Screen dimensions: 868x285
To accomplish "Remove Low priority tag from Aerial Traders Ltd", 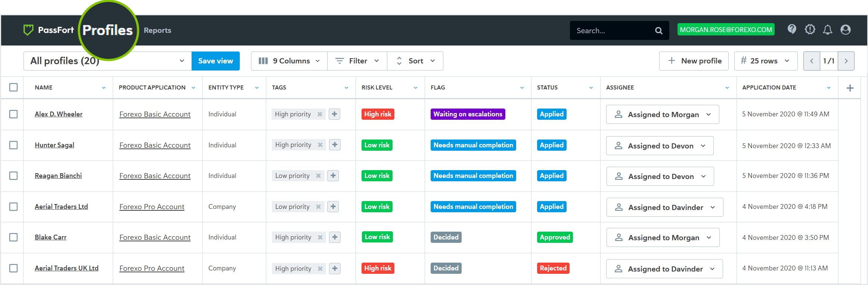I will tap(318, 207).
